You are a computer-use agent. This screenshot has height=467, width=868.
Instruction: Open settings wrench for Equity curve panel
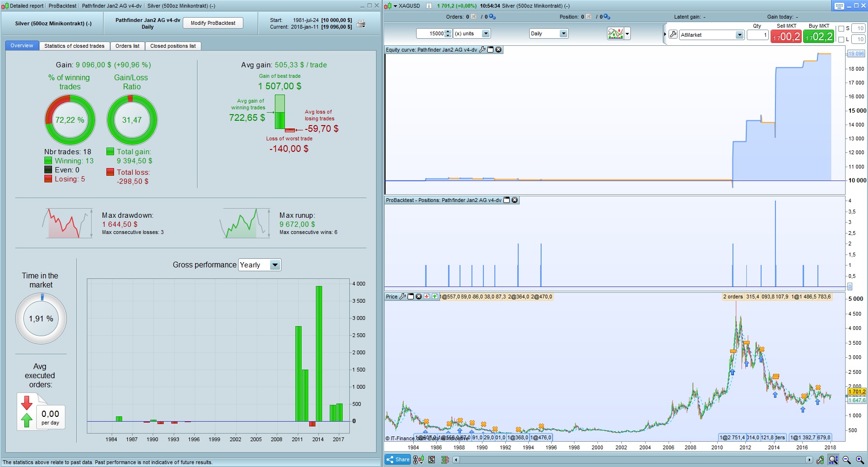pyautogui.click(x=482, y=50)
